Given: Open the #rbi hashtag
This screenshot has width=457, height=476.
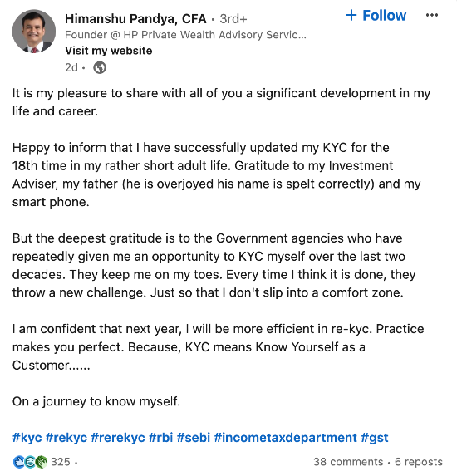Looking at the screenshot, I should (x=160, y=438).
